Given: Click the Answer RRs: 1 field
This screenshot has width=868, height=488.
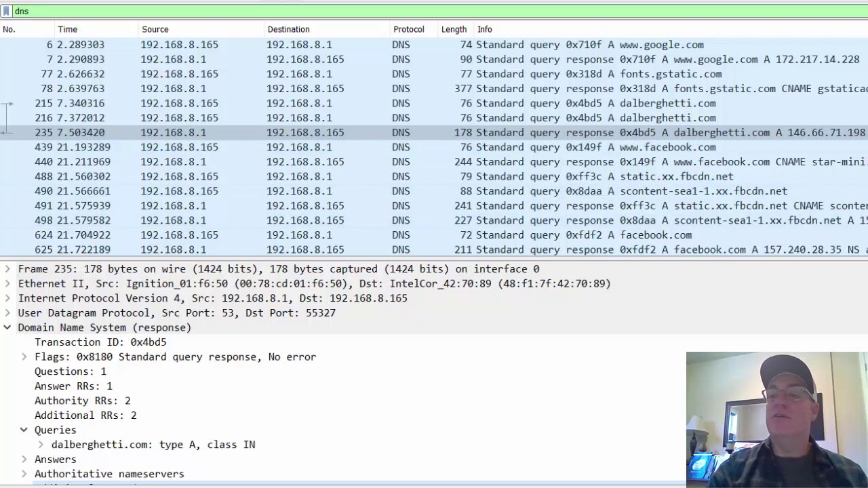Looking at the screenshot, I should pyautogui.click(x=73, y=386).
